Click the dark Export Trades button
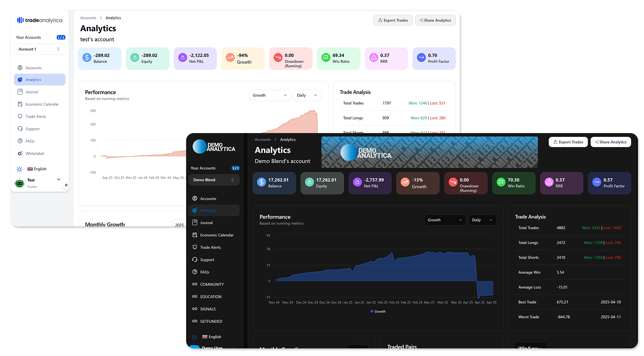644x356 pixels. pos(568,142)
